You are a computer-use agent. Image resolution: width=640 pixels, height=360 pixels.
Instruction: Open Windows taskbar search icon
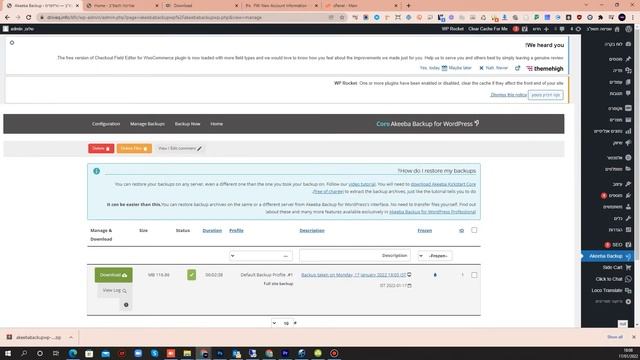click(x=24, y=353)
